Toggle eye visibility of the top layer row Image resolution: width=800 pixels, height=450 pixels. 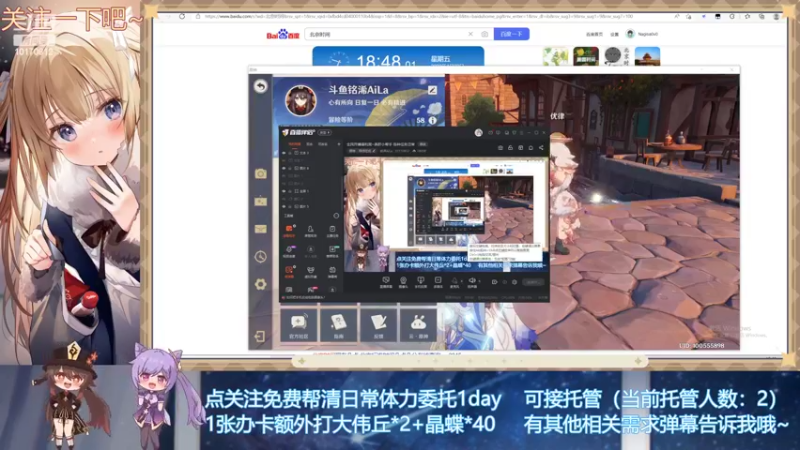[284, 153]
